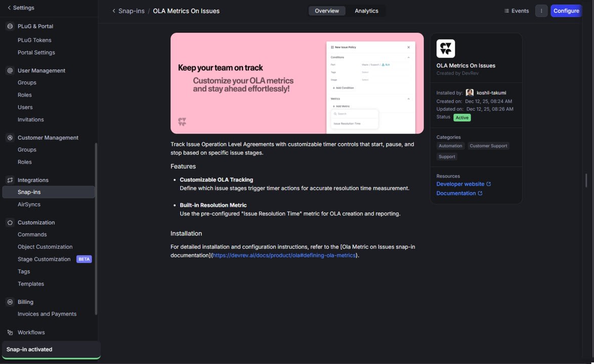Click the Integrations section heading
Screen dimensions: 594x364
(x=33, y=180)
